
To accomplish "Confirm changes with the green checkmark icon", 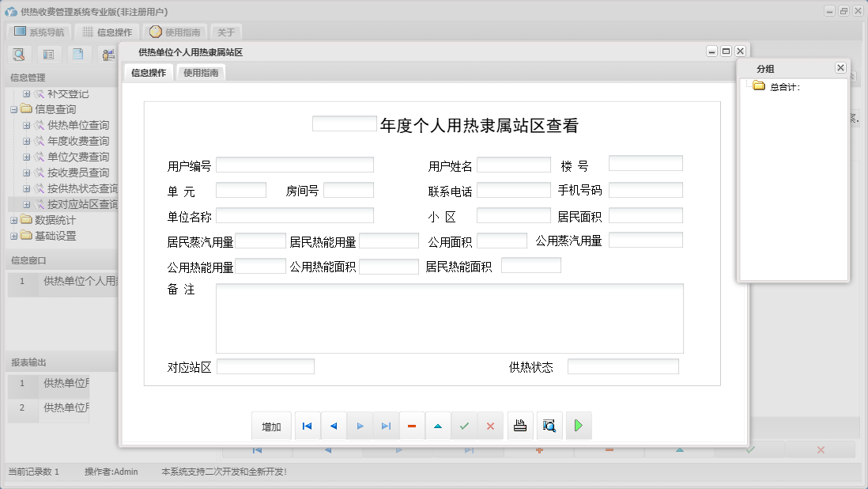I will tap(464, 426).
